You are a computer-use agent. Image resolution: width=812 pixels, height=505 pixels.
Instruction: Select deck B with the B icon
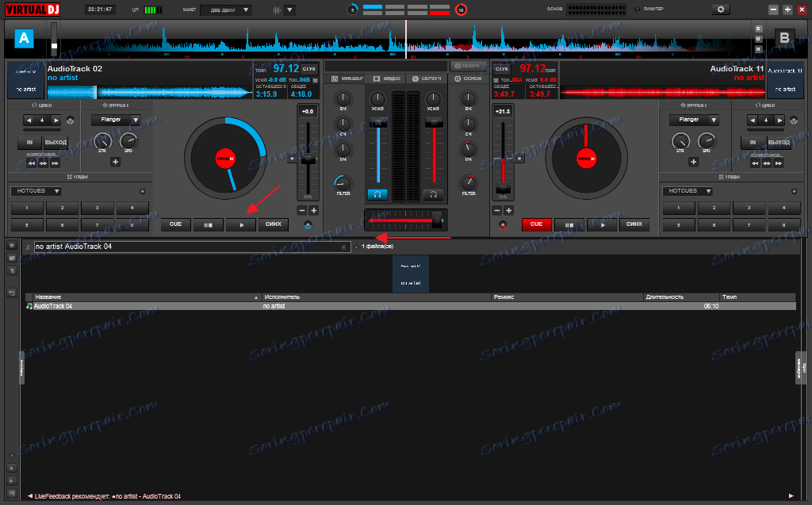(x=784, y=38)
